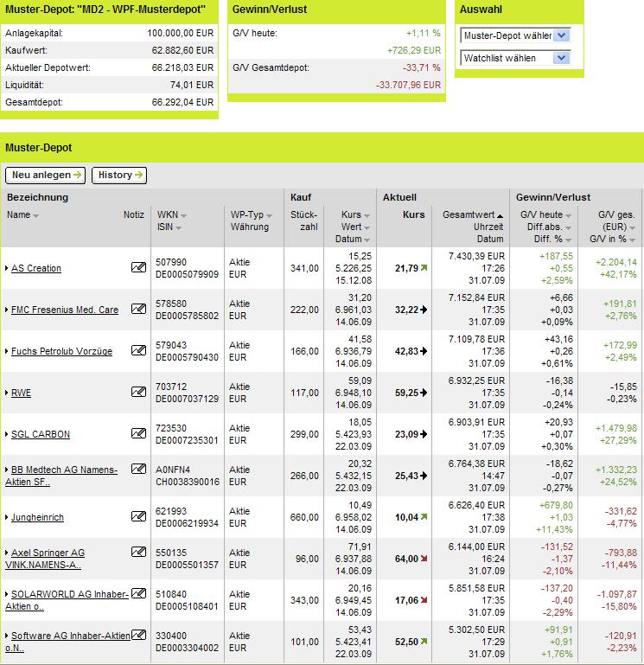The height and width of the screenshot is (665, 644).
Task: Click the black trend arrow beside 25,43
Action: point(424,476)
